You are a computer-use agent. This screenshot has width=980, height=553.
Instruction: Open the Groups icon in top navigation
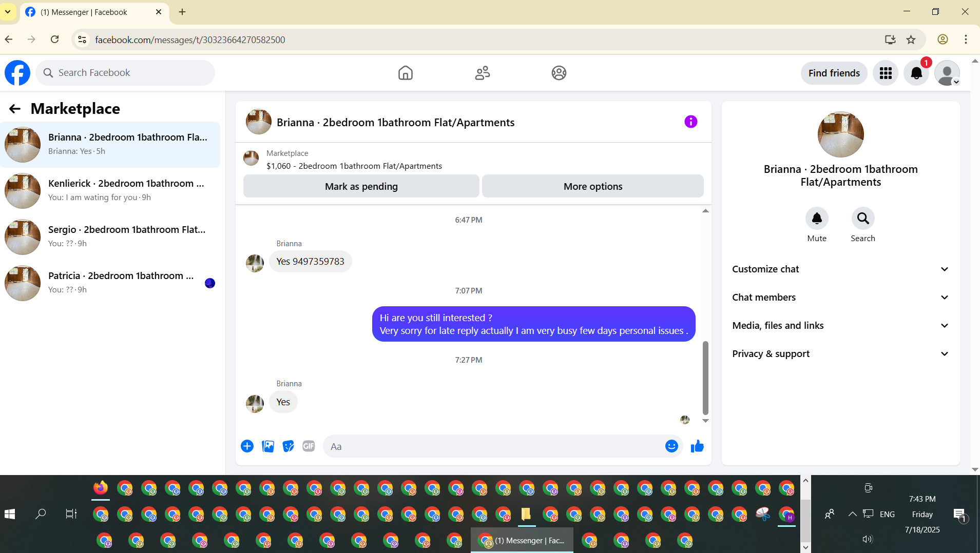pyautogui.click(x=559, y=73)
